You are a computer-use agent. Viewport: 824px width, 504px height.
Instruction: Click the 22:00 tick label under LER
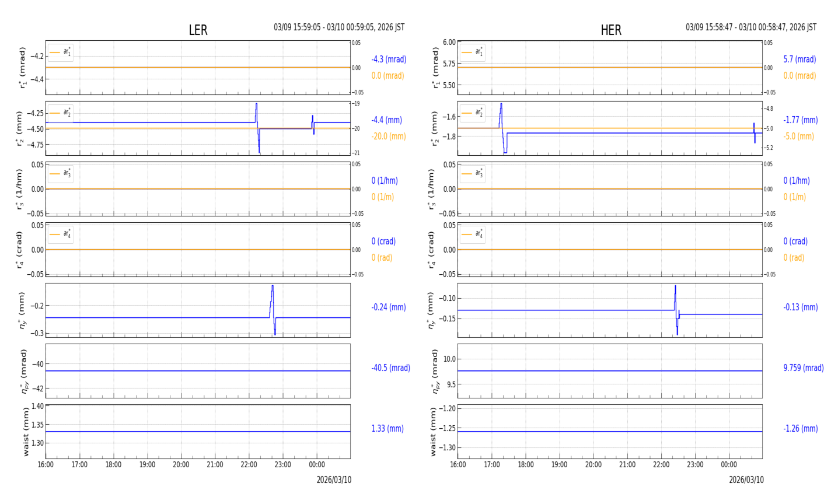249,465
